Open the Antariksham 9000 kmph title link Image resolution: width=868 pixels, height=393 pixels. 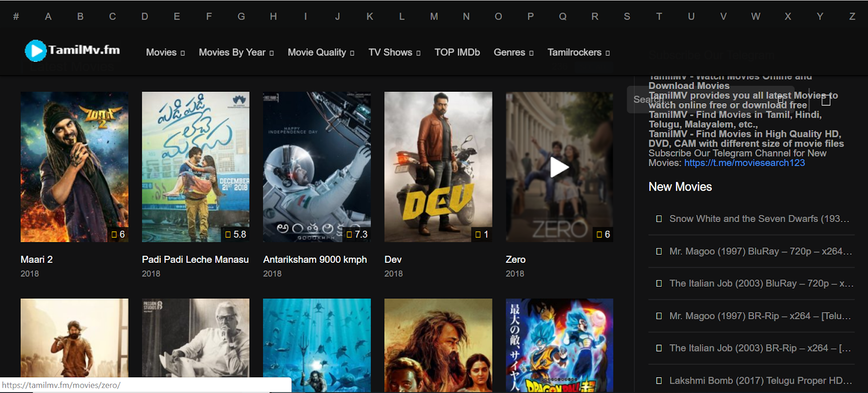click(315, 259)
